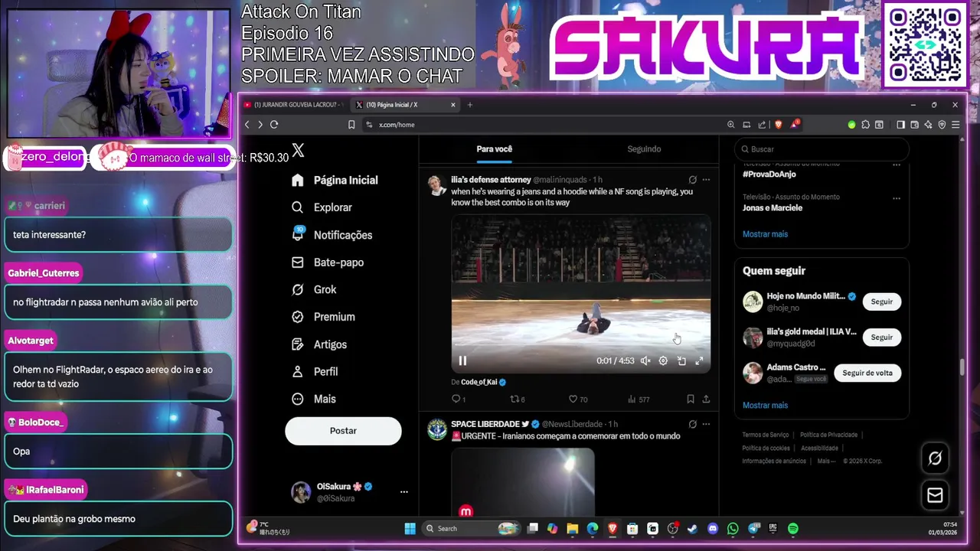
Task: Click the Postar button
Action: pyautogui.click(x=343, y=431)
